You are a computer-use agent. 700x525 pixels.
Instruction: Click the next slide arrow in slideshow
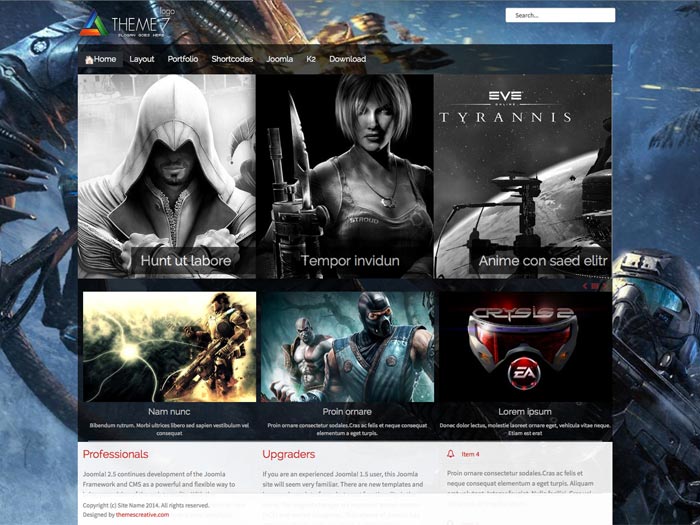605,286
